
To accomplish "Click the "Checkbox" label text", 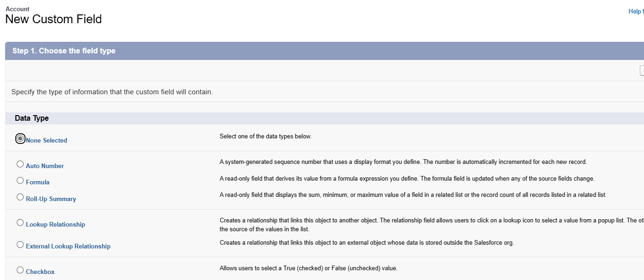I will 40,272.
